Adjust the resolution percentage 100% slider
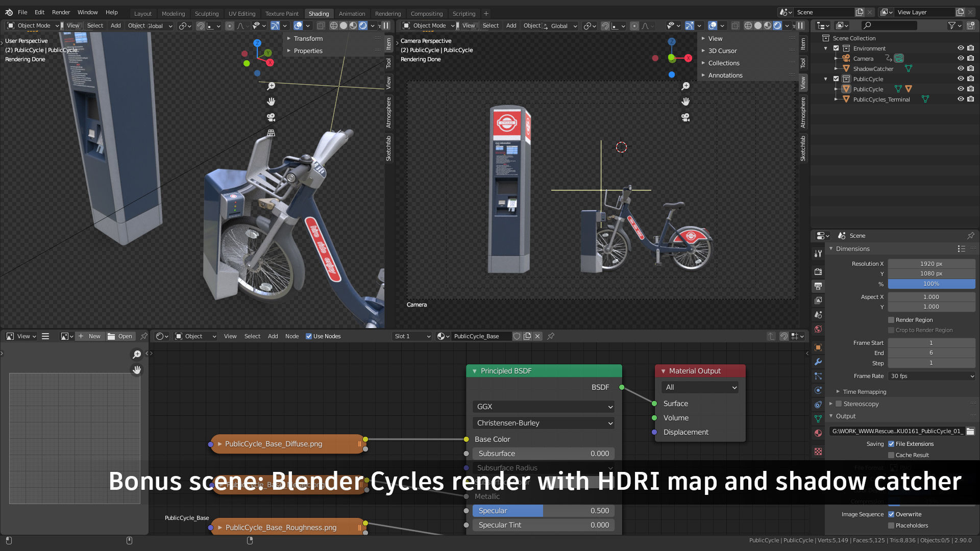The width and height of the screenshot is (980, 551). coord(932,284)
